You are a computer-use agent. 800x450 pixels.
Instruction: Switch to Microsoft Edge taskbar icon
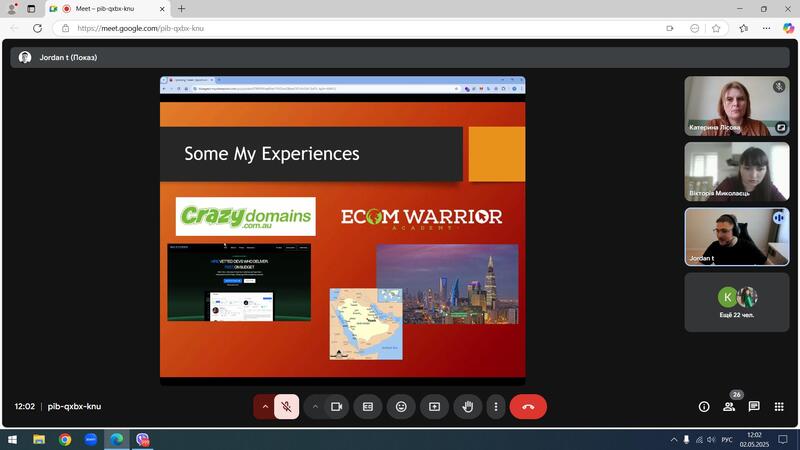(x=117, y=439)
